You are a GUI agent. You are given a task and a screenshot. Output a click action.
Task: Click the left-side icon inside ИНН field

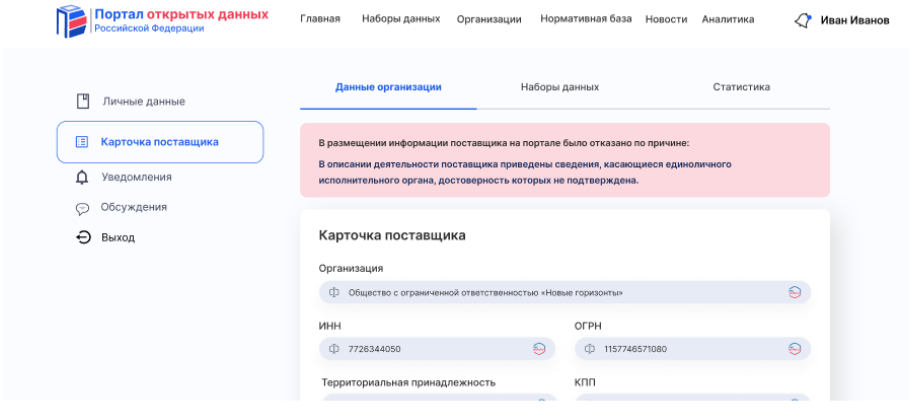tap(334, 349)
